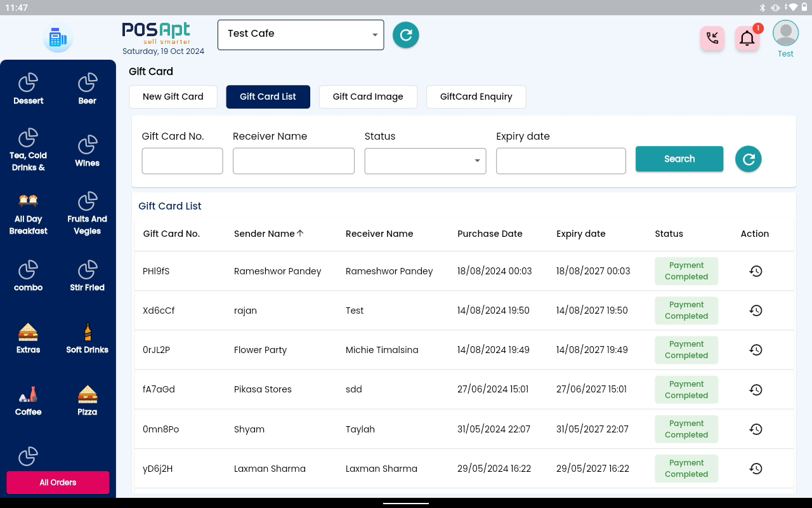Image resolution: width=812 pixels, height=508 pixels.
Task: Open the Pizza category
Action: 88,401
